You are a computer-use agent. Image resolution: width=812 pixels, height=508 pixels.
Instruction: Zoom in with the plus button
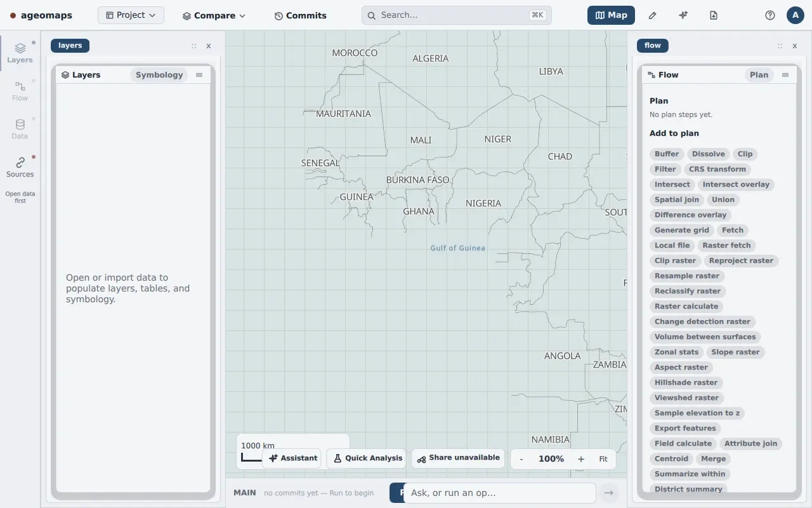(581, 459)
